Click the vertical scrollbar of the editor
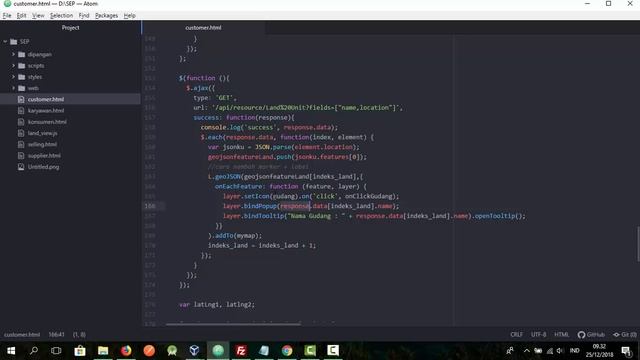Viewport: 640px width, 360px height. point(638,244)
